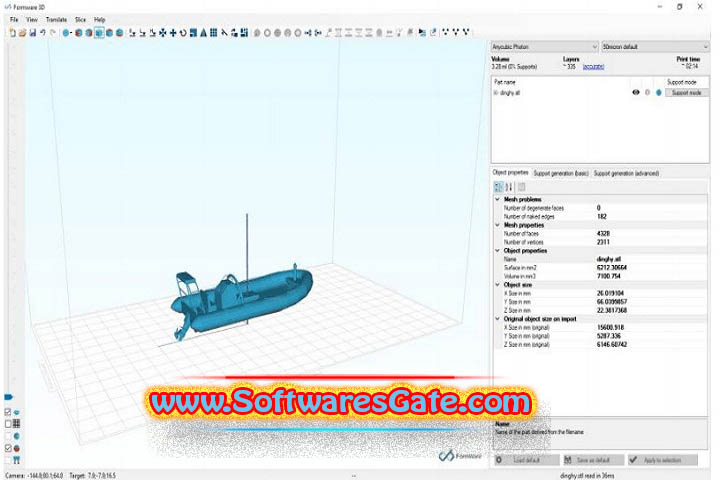Uncheck the red-blue sphere display checkbox
This screenshot has height=480, width=720.
click(8, 448)
